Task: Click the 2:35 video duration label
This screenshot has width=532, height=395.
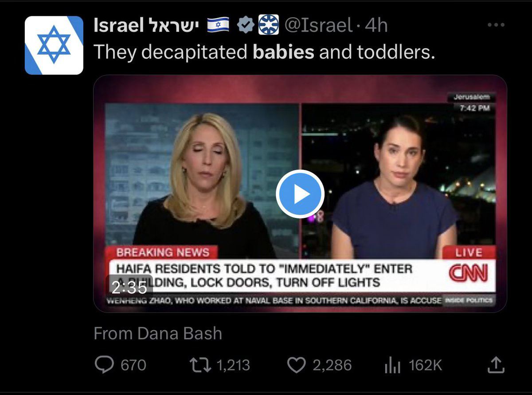Action: point(129,288)
